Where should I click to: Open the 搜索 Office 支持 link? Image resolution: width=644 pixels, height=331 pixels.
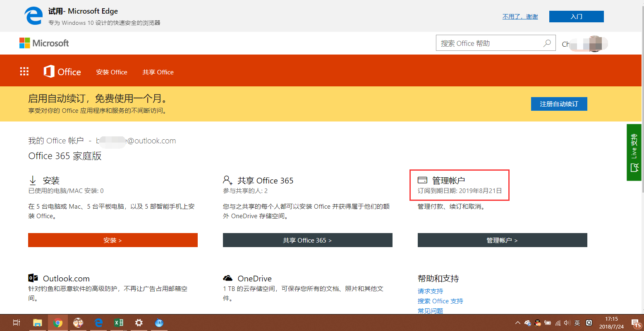click(441, 301)
